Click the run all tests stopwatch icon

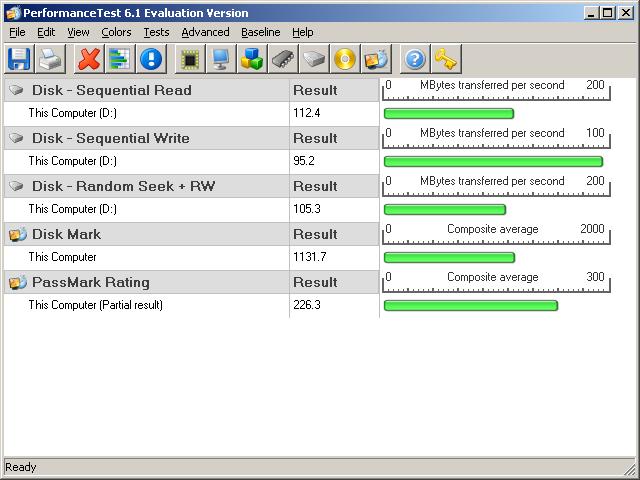(x=376, y=60)
